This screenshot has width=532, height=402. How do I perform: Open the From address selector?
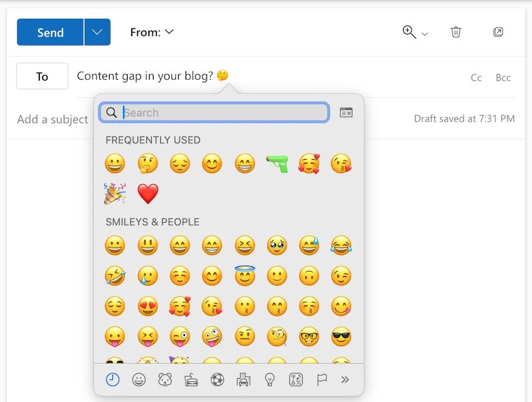coord(152,31)
